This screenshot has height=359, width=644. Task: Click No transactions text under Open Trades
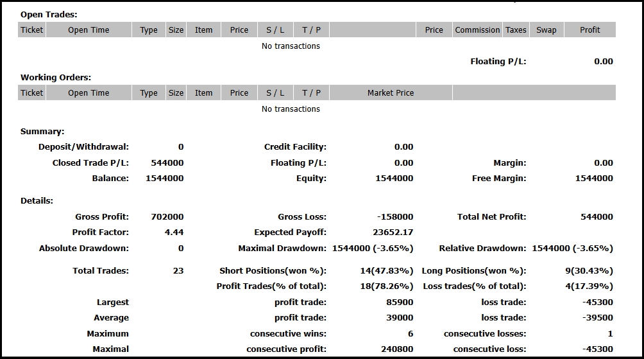click(x=291, y=46)
